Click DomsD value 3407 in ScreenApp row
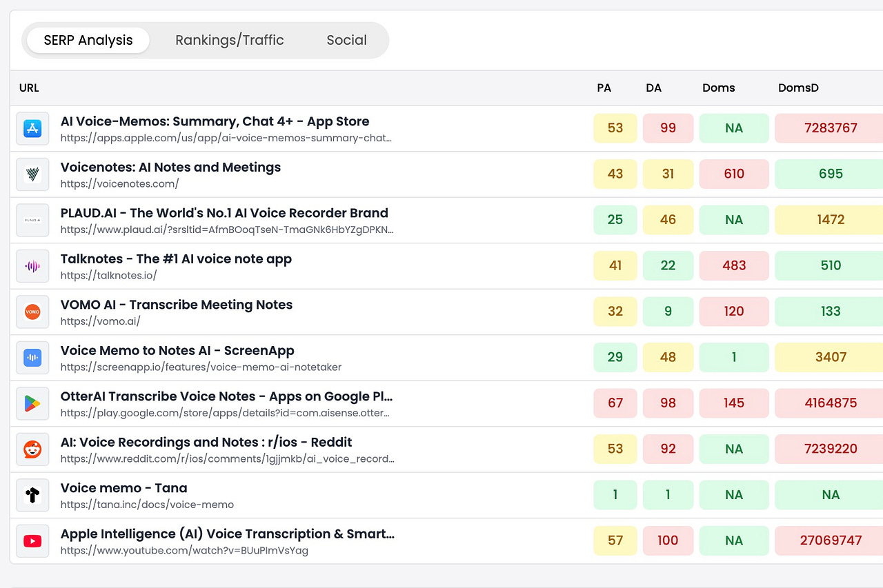Viewport: 883px width, 588px height. click(x=831, y=357)
